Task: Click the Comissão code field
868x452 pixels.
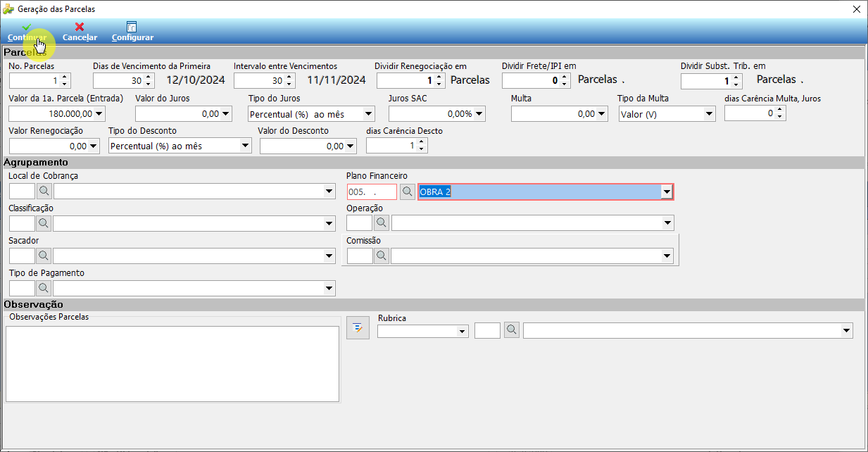Action: point(360,256)
